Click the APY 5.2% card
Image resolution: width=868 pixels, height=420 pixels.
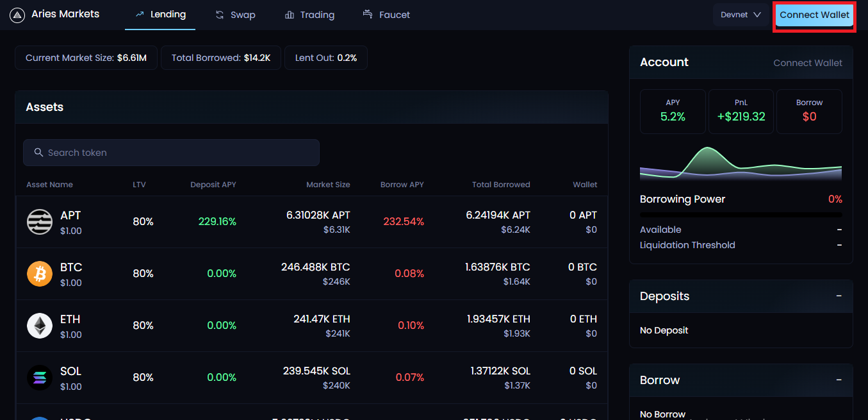pos(673,112)
